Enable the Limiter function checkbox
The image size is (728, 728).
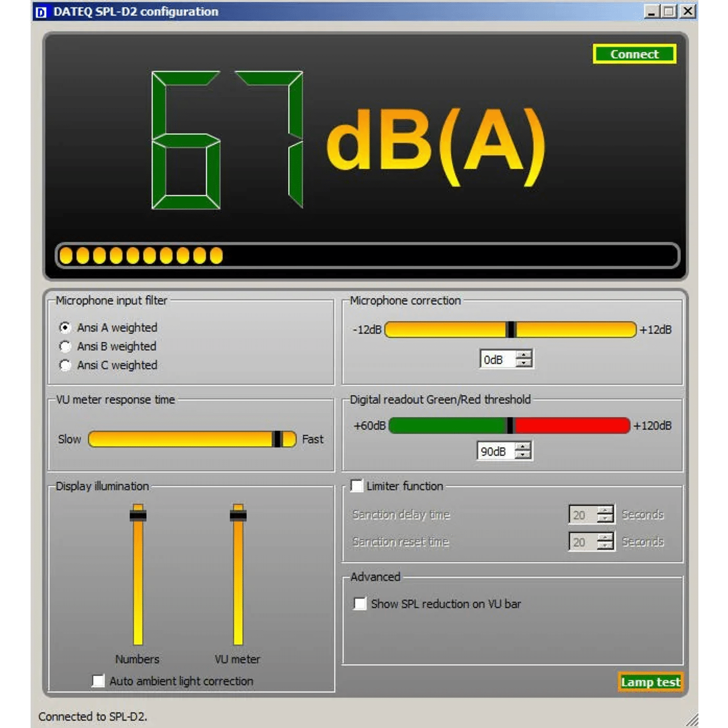coord(357,486)
